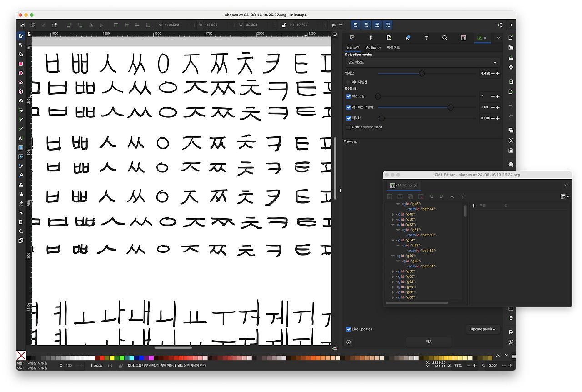Click the 임계값 threshold slider handle

(x=421, y=73)
